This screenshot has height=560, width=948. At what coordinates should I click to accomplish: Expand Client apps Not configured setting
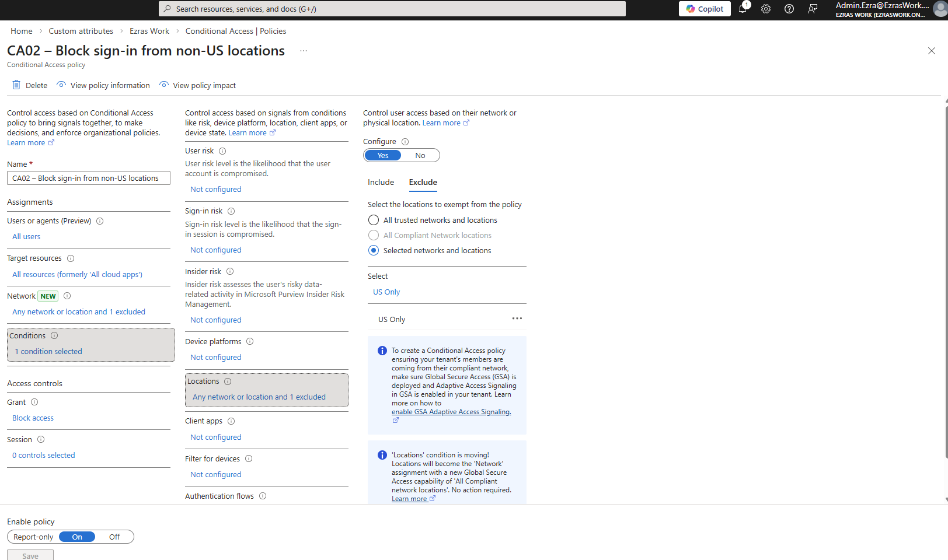pyautogui.click(x=215, y=437)
